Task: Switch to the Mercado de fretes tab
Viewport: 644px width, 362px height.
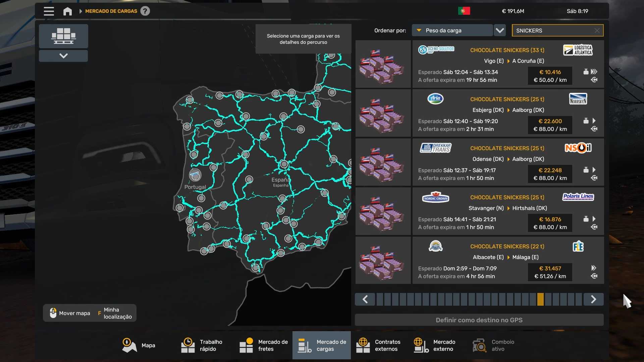Action: pos(264,345)
